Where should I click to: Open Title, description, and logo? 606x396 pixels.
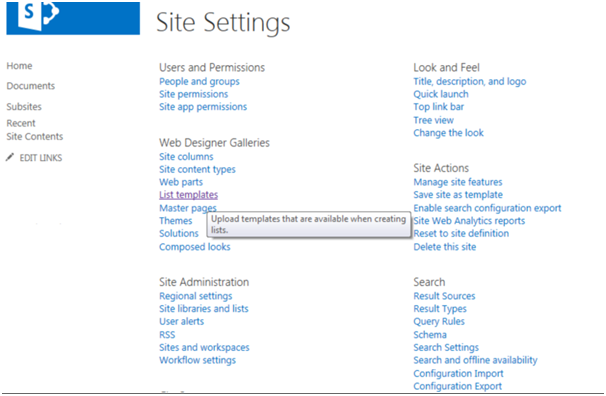coord(470,82)
